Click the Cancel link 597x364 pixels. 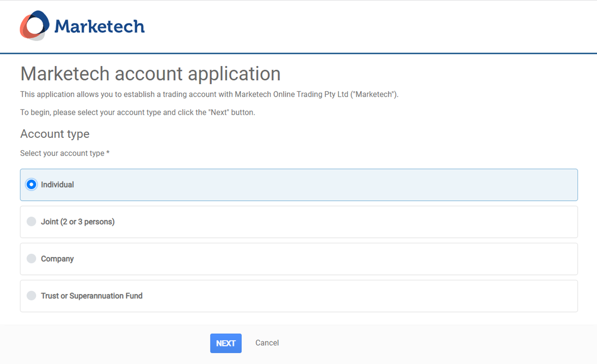267,343
